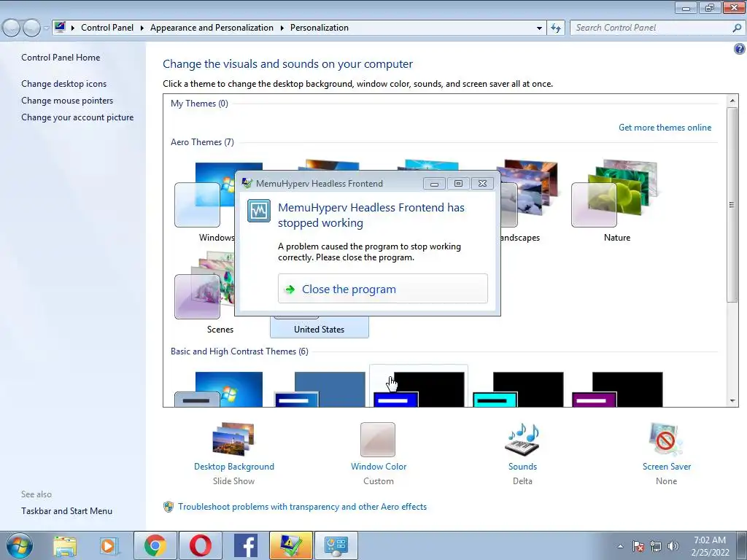Open recent pages dropdown arrow
Image resolution: width=747 pixels, height=560 pixels.
click(46, 28)
